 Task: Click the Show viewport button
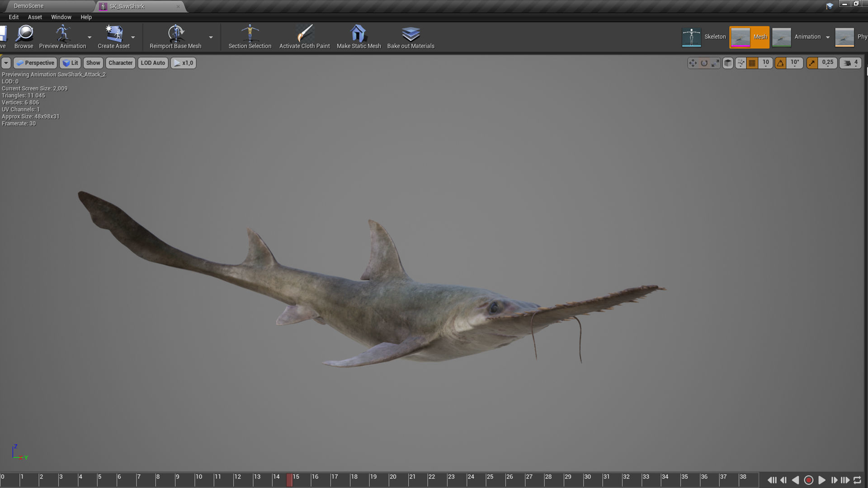point(93,63)
